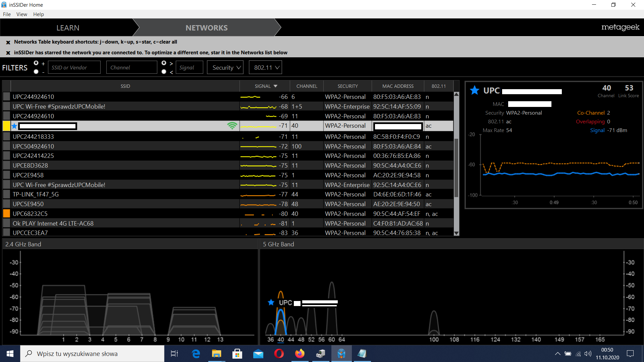Sort networks by the CHANNEL column header

[x=307, y=86]
